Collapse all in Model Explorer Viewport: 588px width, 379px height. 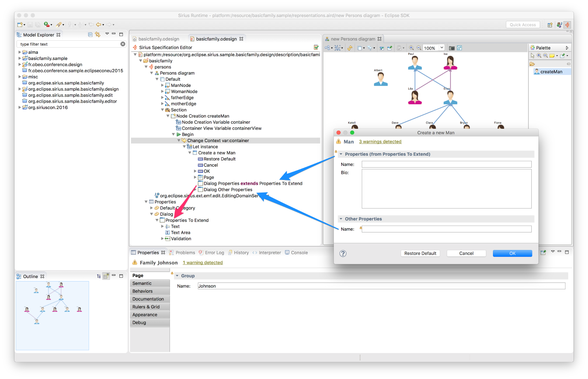(x=90, y=35)
